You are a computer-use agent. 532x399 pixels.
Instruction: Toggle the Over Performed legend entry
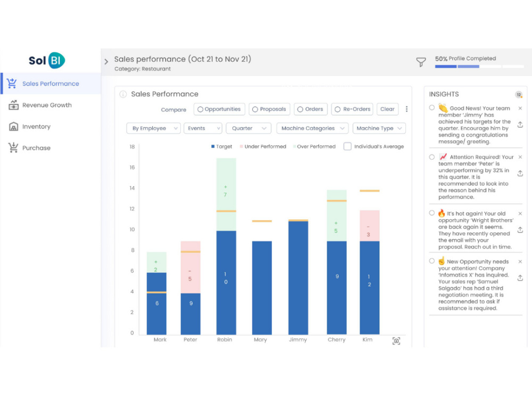314,147
